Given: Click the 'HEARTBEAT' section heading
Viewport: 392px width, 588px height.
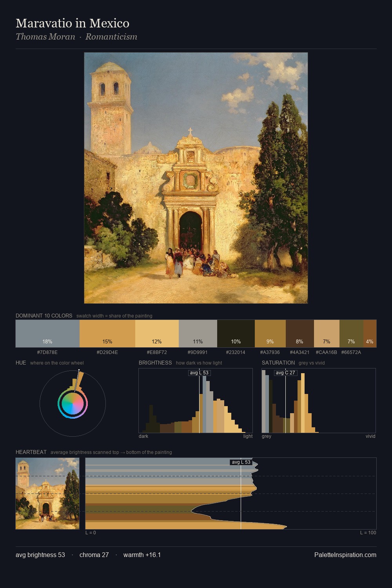Looking at the screenshot, I should [x=31, y=452].
